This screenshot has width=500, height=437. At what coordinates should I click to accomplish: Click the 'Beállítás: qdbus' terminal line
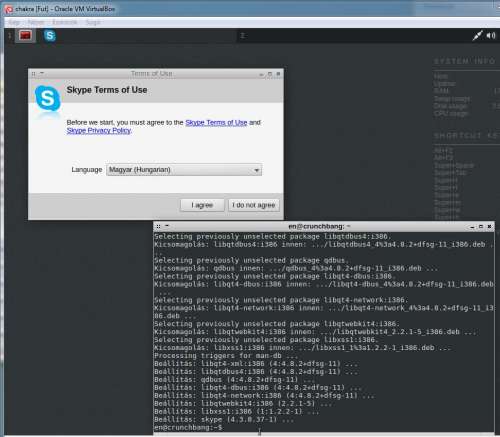point(235,379)
